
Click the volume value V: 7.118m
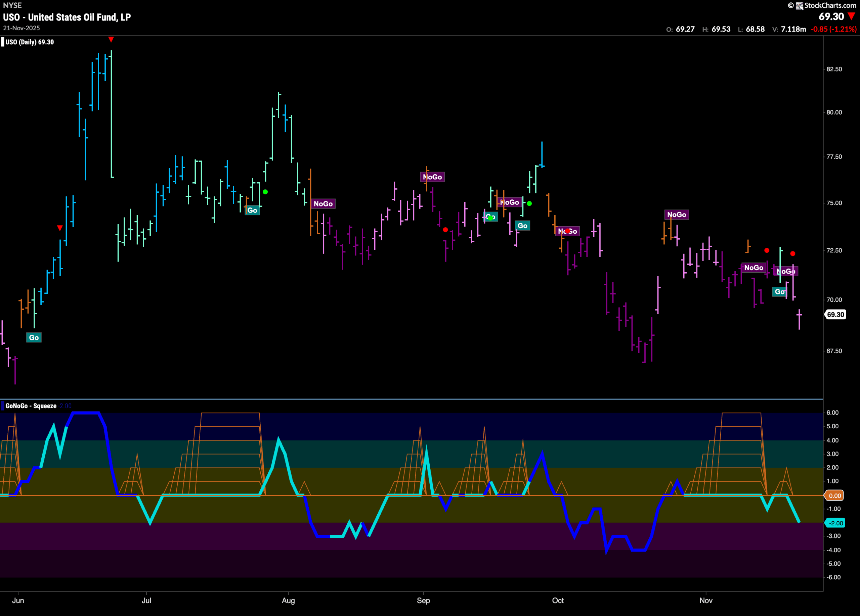click(789, 29)
